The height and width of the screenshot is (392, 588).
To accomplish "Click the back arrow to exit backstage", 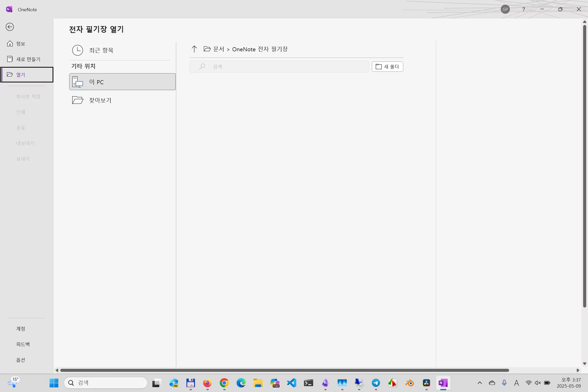I will (x=10, y=27).
